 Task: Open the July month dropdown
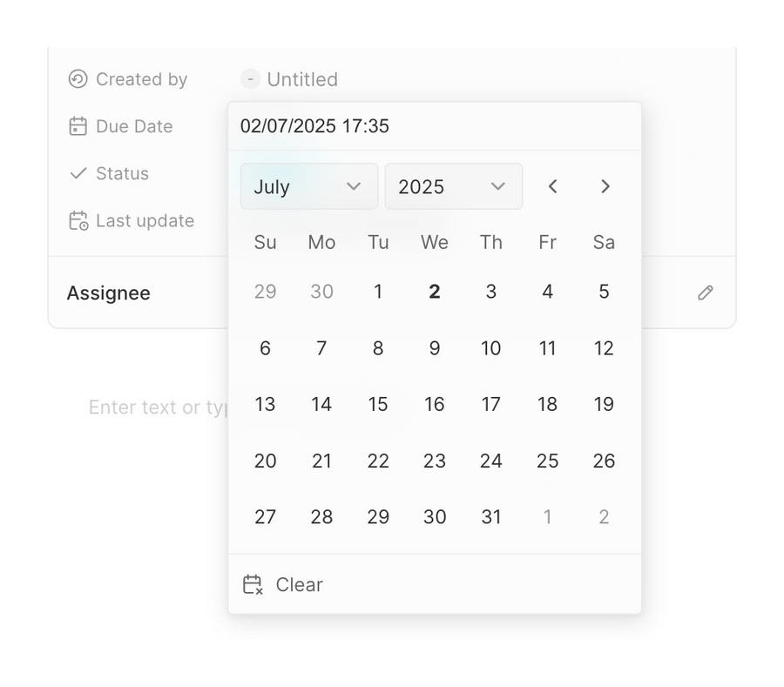309,186
